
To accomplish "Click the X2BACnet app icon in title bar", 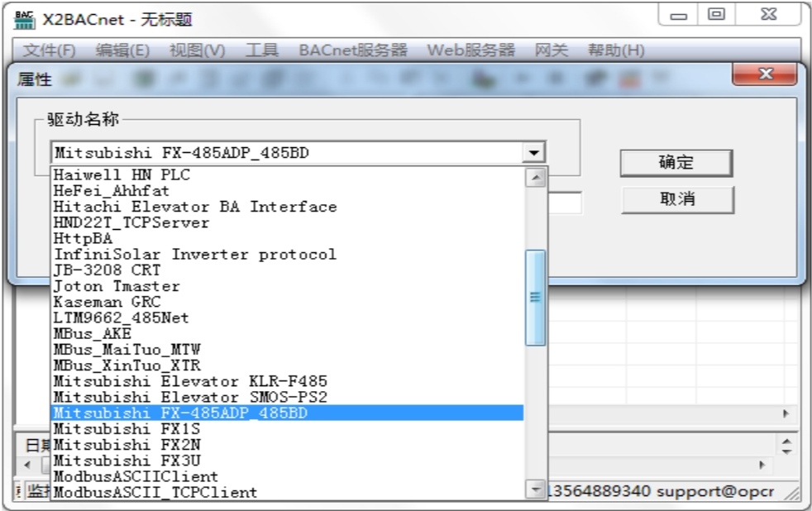I will pos(24,20).
